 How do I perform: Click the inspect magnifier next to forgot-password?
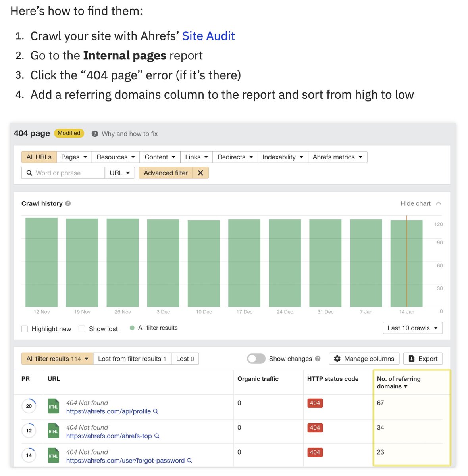pos(189,461)
